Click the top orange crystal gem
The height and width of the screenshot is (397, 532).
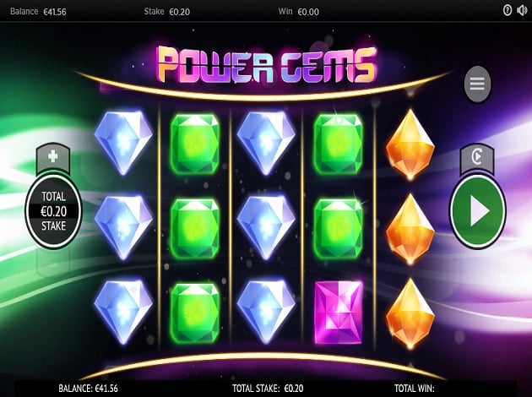pyautogui.click(x=410, y=144)
